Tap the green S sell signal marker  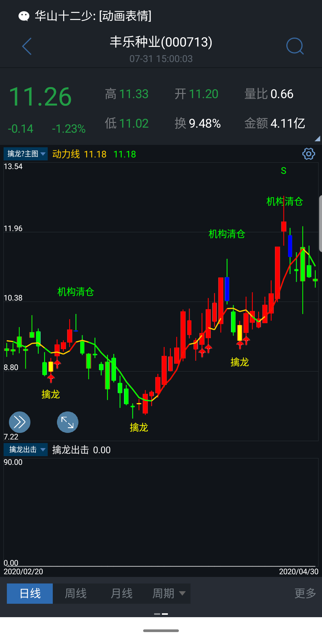(x=284, y=171)
